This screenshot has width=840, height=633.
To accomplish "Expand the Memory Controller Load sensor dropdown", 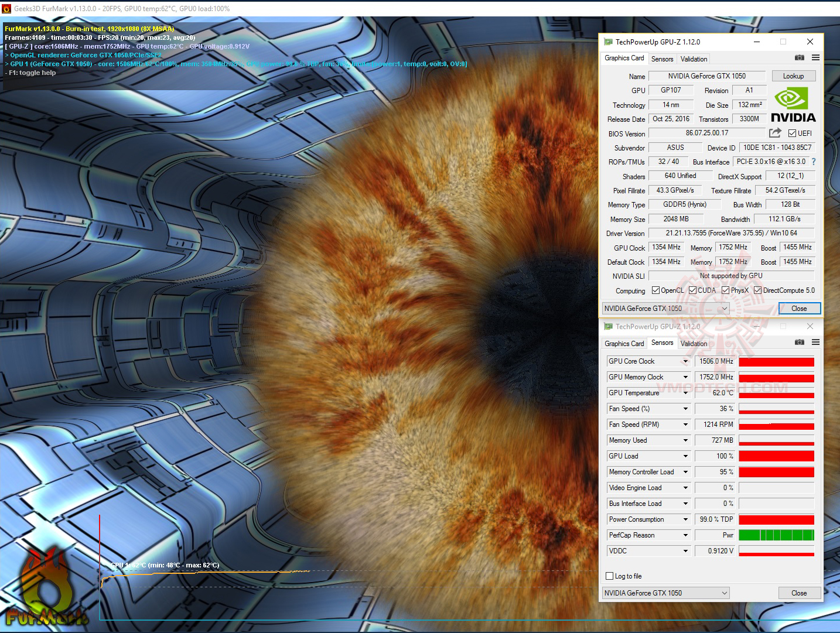I will 685,472.
